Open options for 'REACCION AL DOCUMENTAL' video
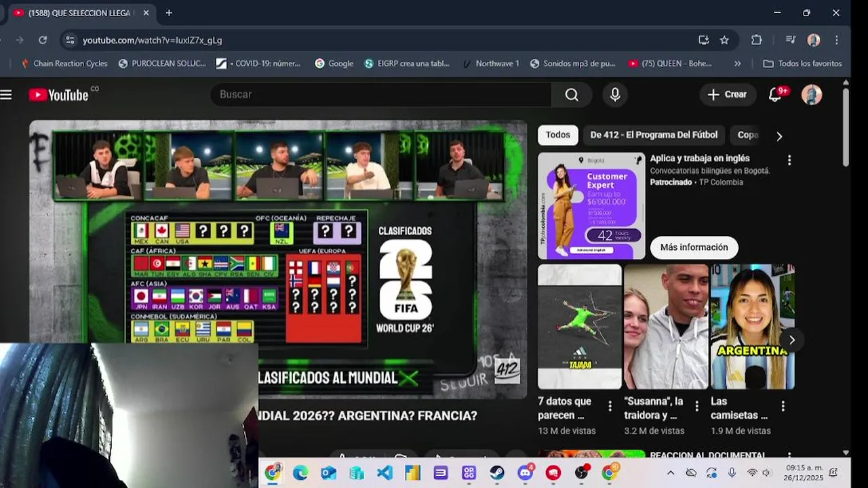868x488 pixels. [789, 457]
